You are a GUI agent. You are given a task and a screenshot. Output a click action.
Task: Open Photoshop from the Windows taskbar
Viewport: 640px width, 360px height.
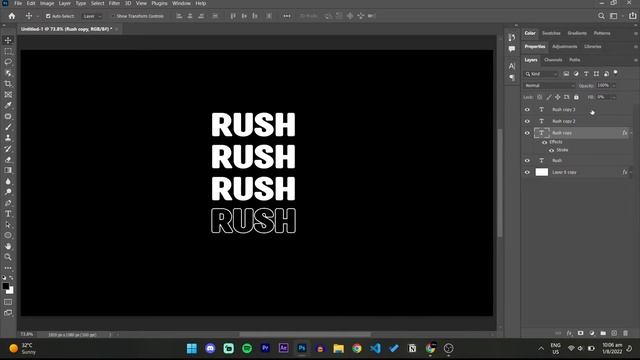click(x=302, y=348)
